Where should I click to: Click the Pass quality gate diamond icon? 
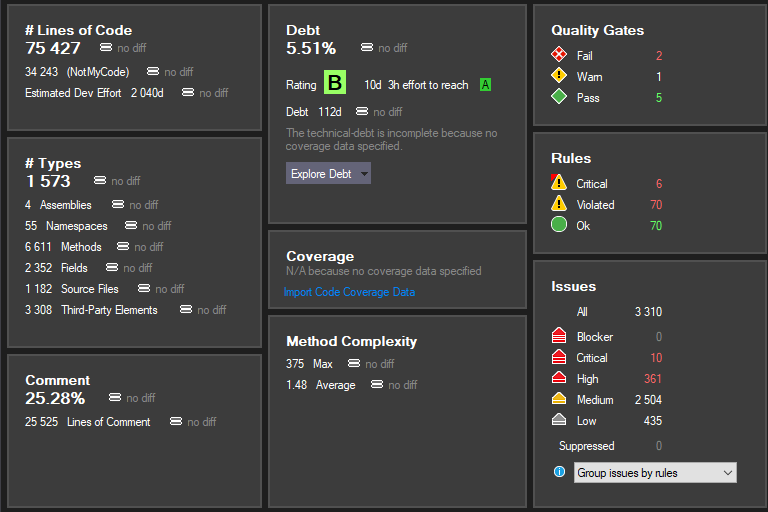tap(559, 98)
